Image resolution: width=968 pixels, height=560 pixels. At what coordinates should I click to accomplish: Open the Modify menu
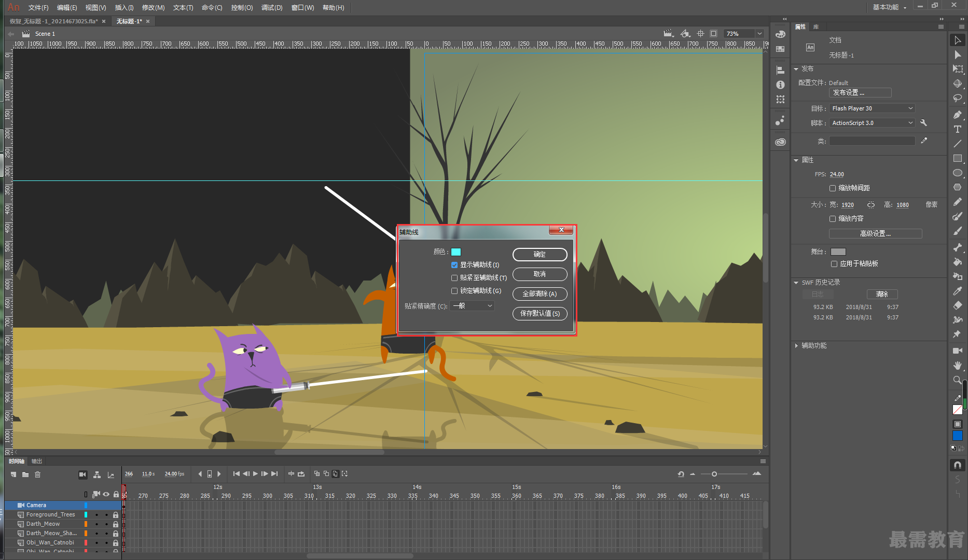point(153,8)
